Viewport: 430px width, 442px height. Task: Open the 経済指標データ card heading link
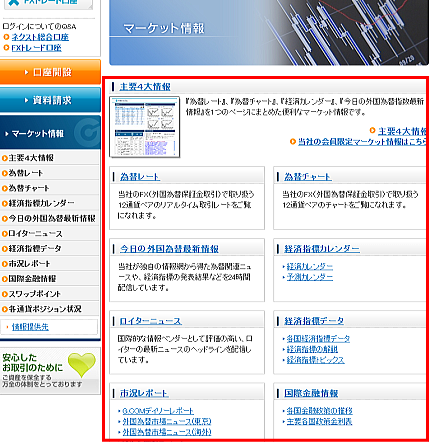pyautogui.click(x=314, y=321)
